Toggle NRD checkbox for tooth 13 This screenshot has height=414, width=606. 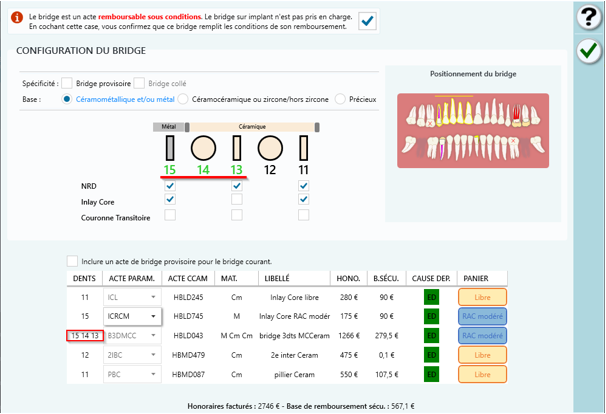coord(237,186)
